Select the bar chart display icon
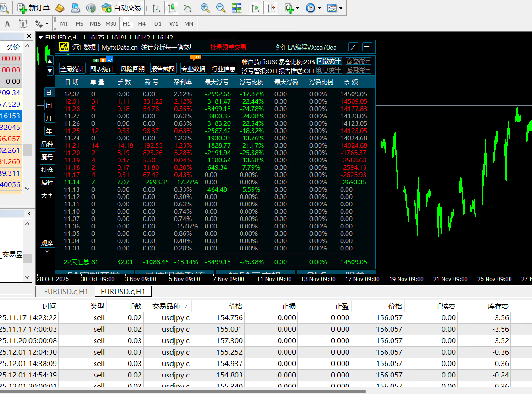Screen dimensions: 532x394 coord(157,8)
